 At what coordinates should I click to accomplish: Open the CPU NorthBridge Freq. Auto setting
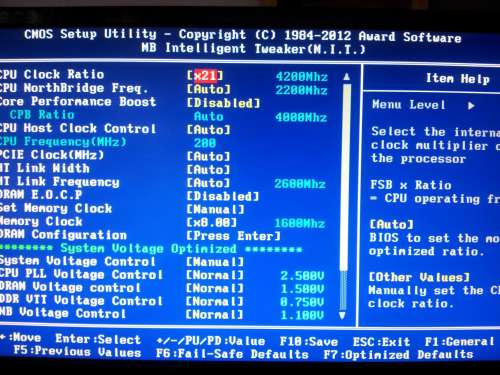(x=209, y=89)
